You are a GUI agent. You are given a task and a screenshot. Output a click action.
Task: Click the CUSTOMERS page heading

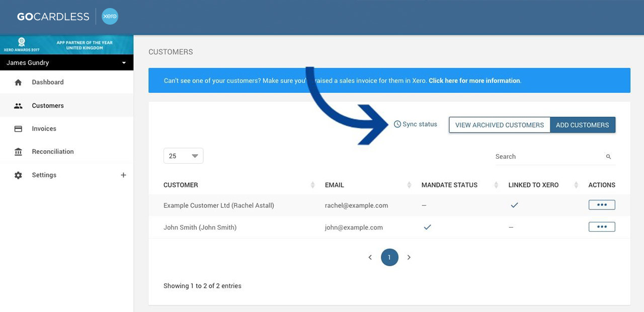pos(171,52)
